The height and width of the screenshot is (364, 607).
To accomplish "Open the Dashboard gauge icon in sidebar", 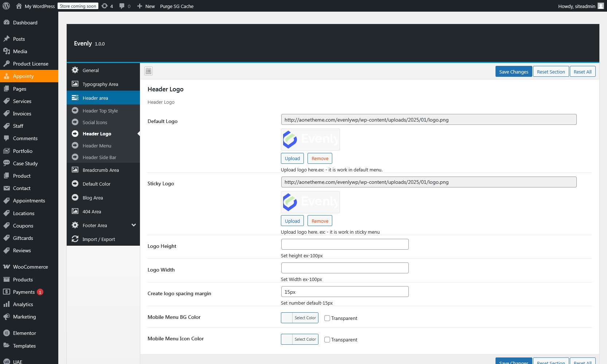I will (x=7, y=23).
